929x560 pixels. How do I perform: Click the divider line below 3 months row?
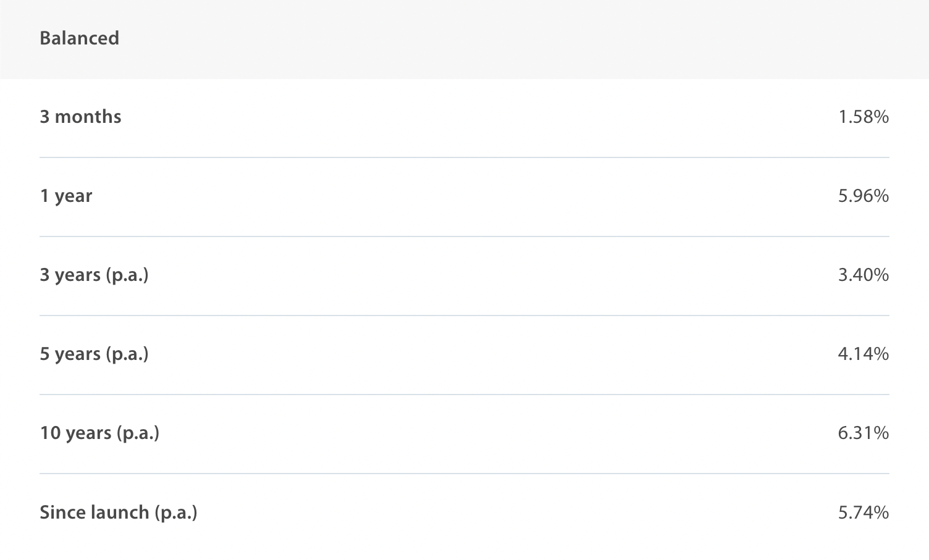464,157
